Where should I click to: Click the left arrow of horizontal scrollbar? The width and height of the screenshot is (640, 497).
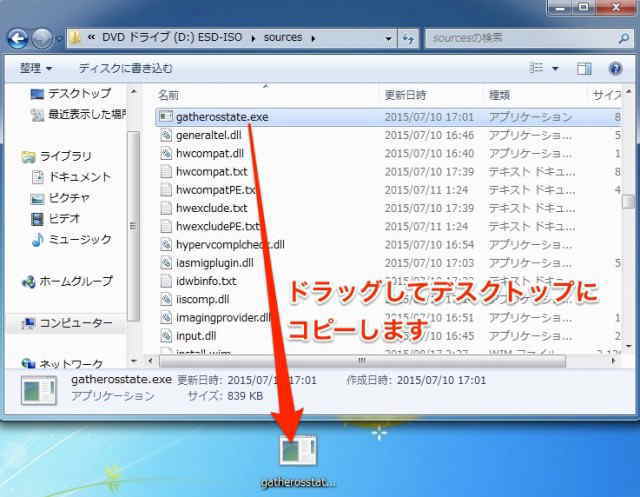pyautogui.click(x=150, y=361)
